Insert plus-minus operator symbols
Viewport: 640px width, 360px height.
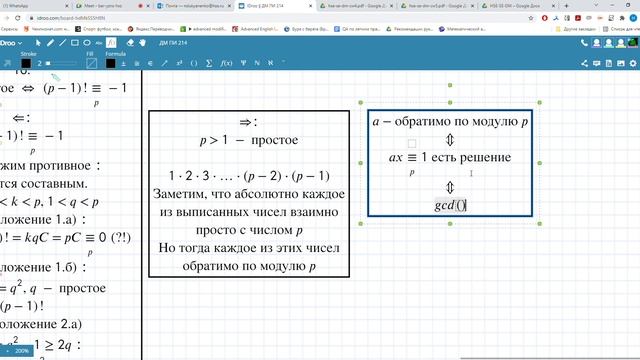pyautogui.click(x=123, y=63)
